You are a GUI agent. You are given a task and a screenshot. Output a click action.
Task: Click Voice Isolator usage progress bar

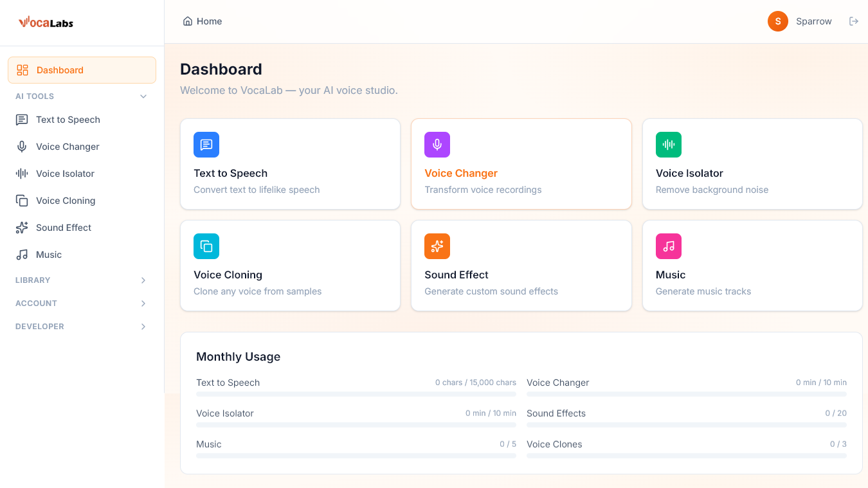pos(356,425)
